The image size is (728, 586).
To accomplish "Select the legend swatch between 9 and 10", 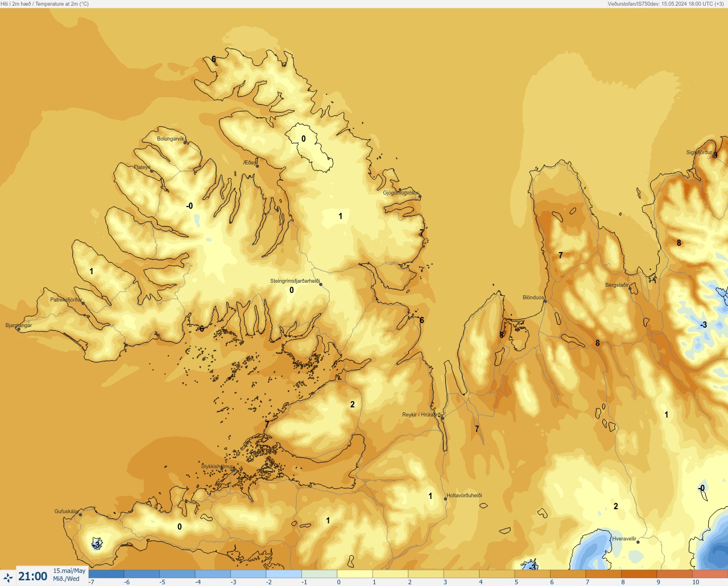I will click(x=675, y=574).
